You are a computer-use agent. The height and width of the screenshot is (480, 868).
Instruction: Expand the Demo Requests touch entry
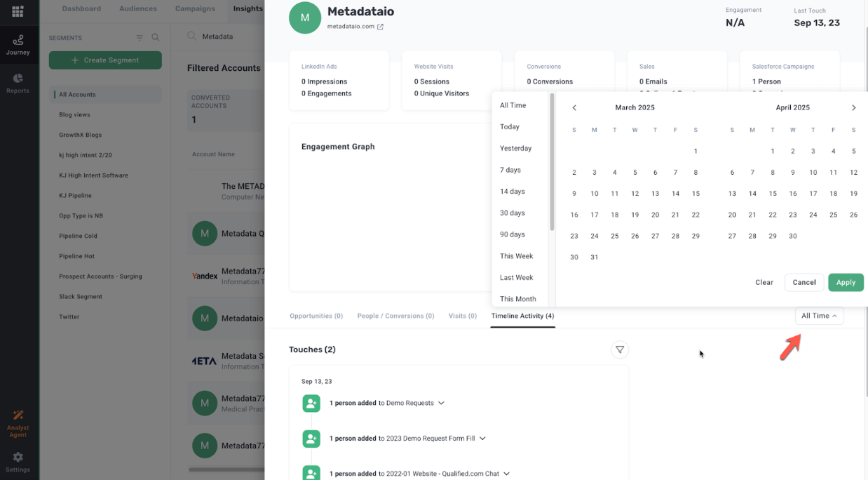click(441, 403)
